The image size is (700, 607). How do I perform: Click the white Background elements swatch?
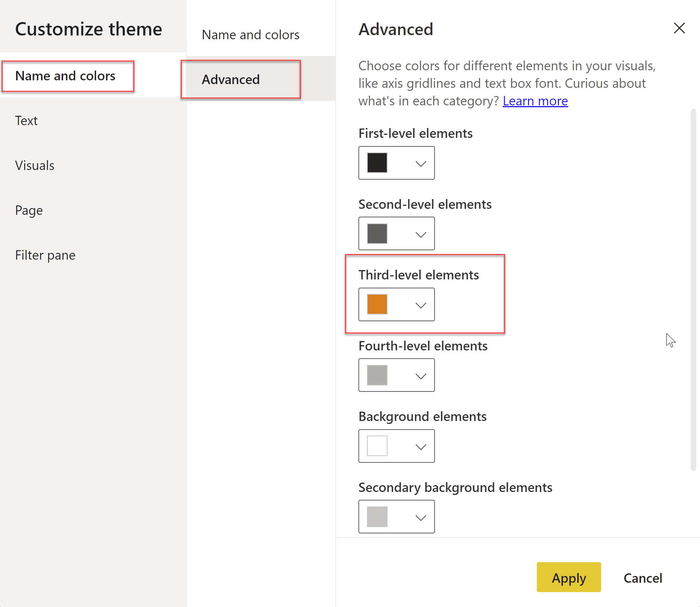pyautogui.click(x=377, y=446)
